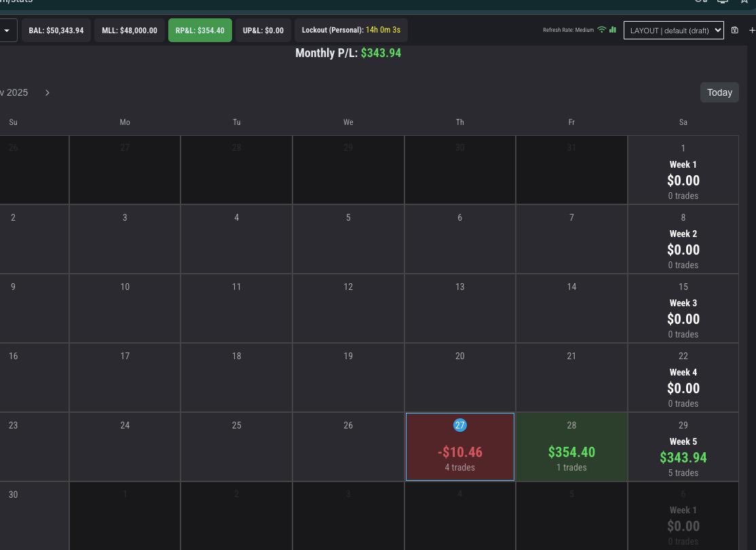This screenshot has width=756, height=550.
Task: Click the save layout floppy disk icon
Action: click(x=735, y=30)
